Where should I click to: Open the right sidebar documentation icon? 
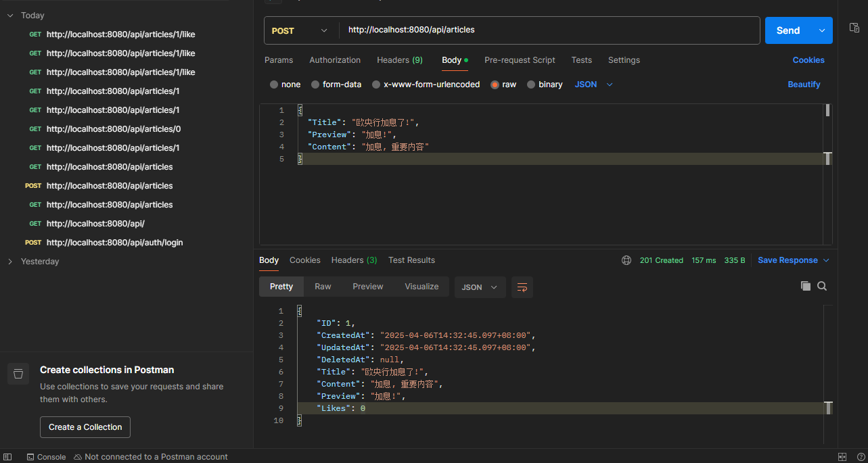click(x=854, y=28)
